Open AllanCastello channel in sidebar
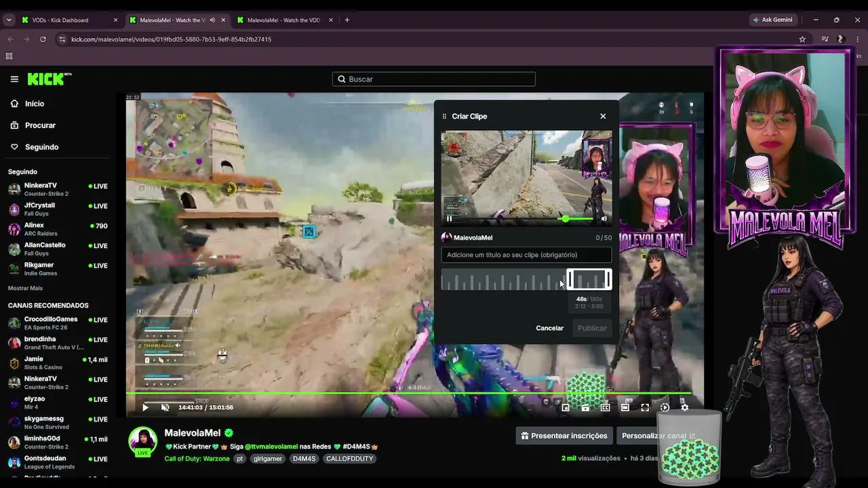Viewport: 868px width, 488px height. [58, 249]
